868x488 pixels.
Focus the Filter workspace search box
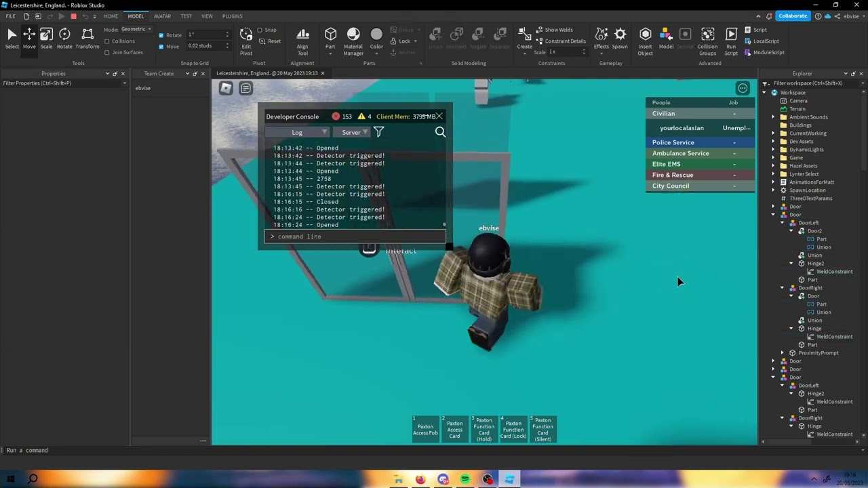click(813, 83)
